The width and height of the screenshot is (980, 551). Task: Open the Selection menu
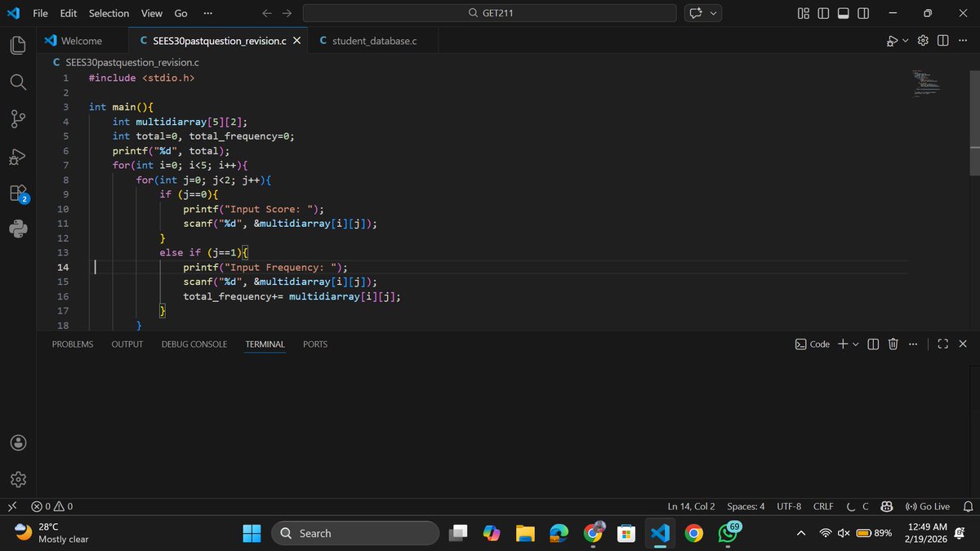click(x=109, y=13)
